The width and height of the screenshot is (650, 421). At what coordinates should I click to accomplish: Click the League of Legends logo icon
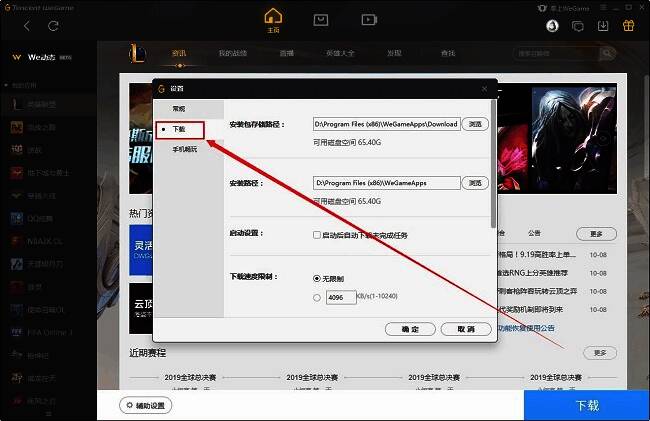tap(139, 52)
